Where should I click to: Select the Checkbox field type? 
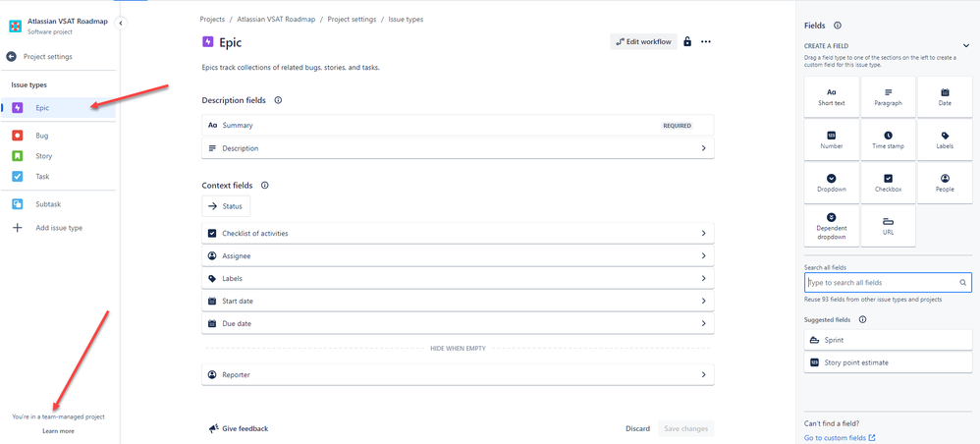pyautogui.click(x=888, y=184)
